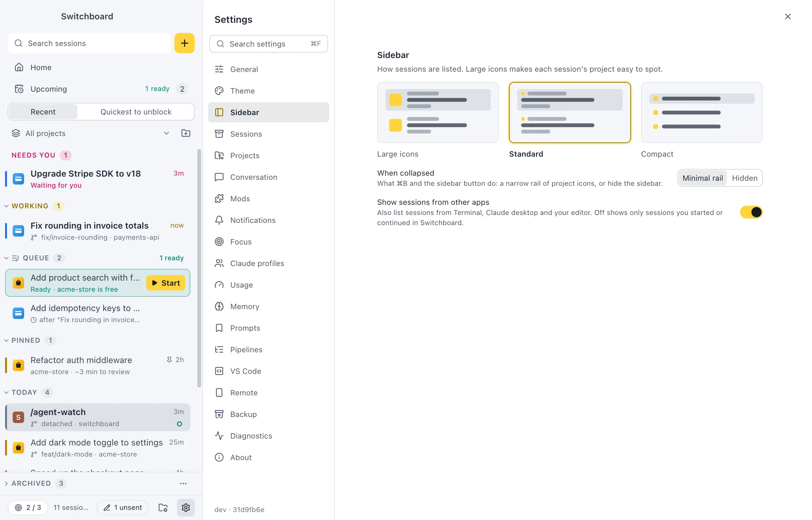The height and width of the screenshot is (520, 812).
Task: Open the All projects dropdown
Action: [91, 133]
